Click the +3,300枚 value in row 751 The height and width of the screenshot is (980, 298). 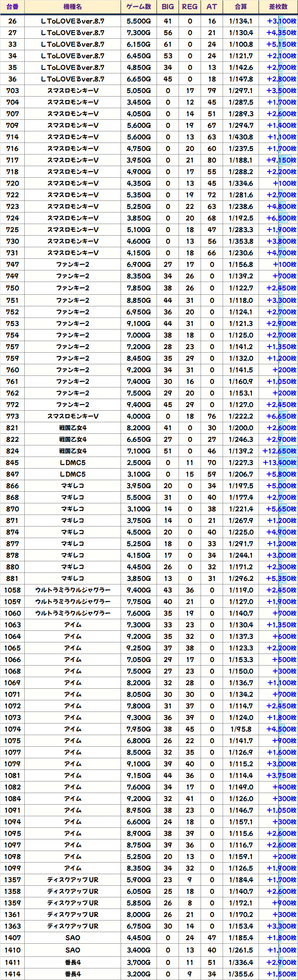pos(281,301)
